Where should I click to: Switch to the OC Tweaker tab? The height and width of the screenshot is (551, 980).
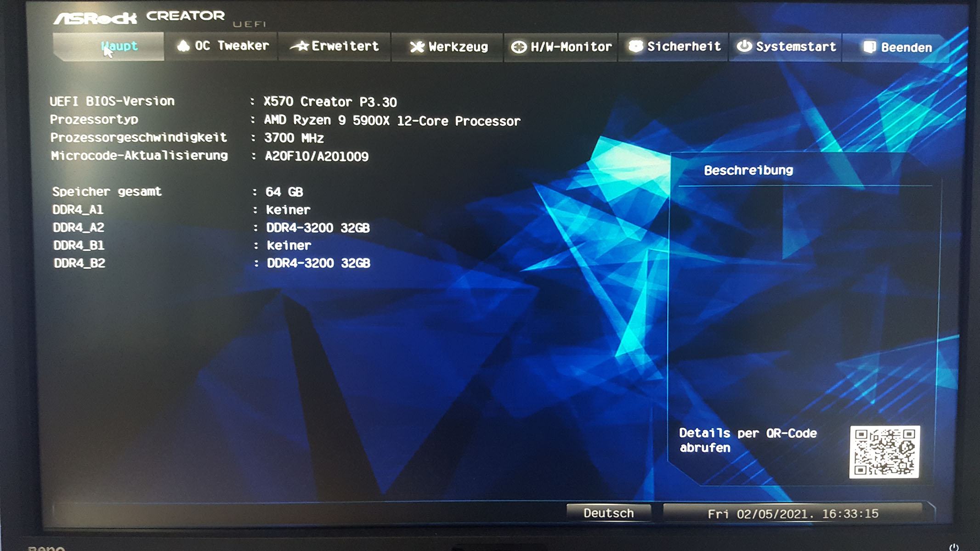221,46
